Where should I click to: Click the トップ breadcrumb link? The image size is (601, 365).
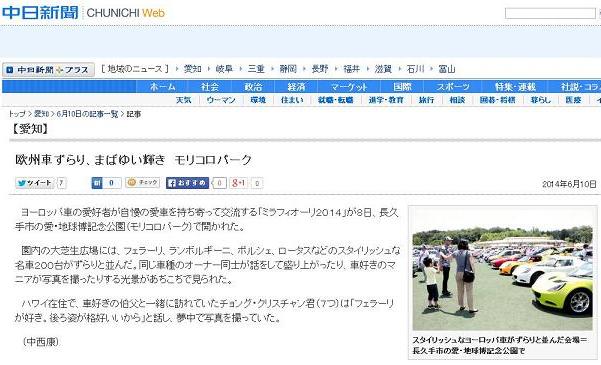pos(17,114)
